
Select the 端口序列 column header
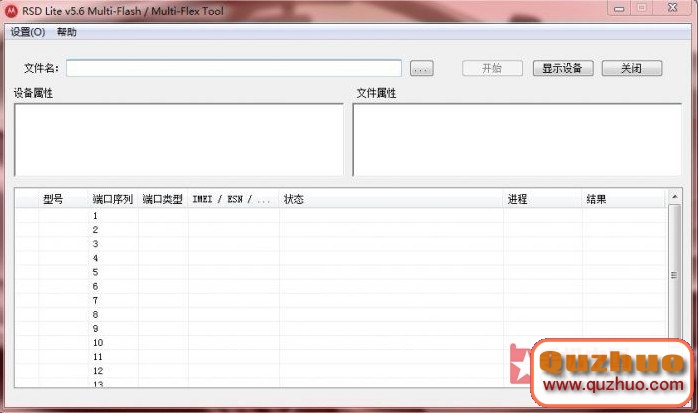113,199
